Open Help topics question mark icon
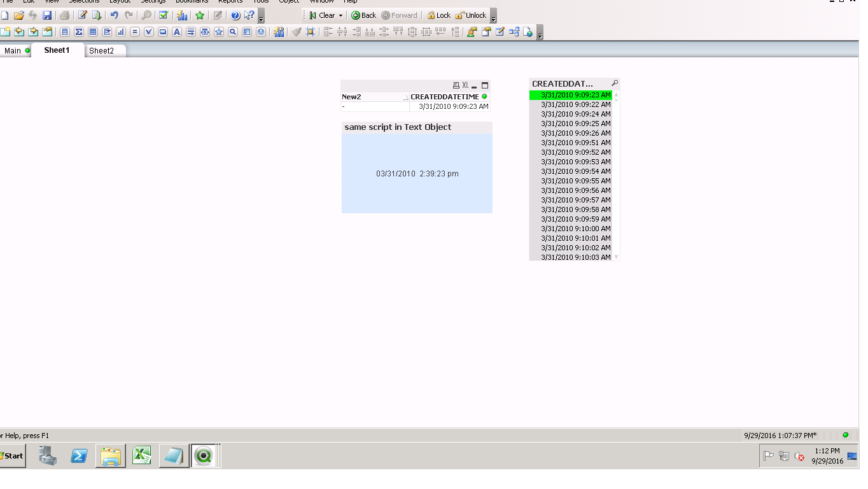Screen dimensions: 868x489 235,15
